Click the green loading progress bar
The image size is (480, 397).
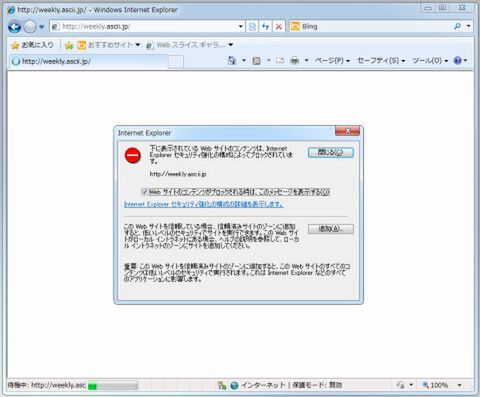pos(112,386)
